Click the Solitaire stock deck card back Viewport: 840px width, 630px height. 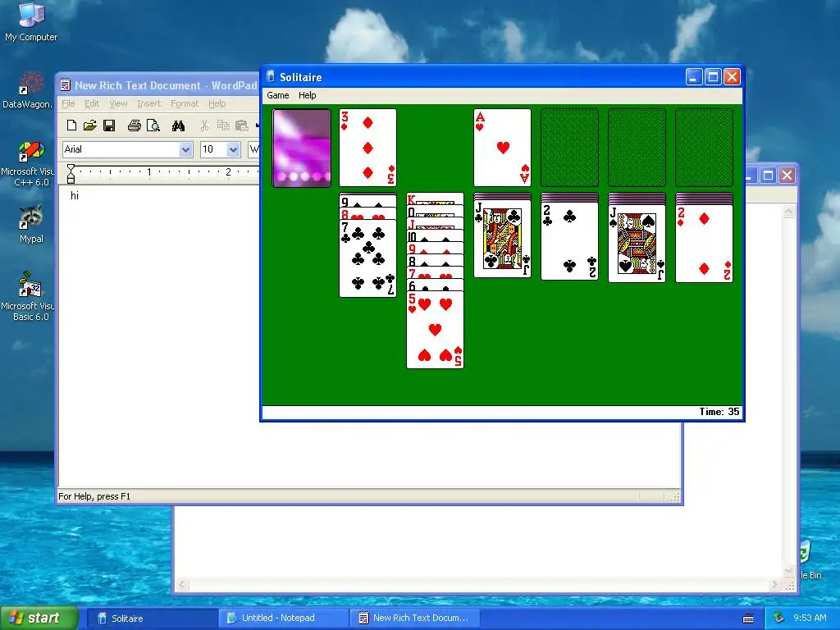click(302, 148)
